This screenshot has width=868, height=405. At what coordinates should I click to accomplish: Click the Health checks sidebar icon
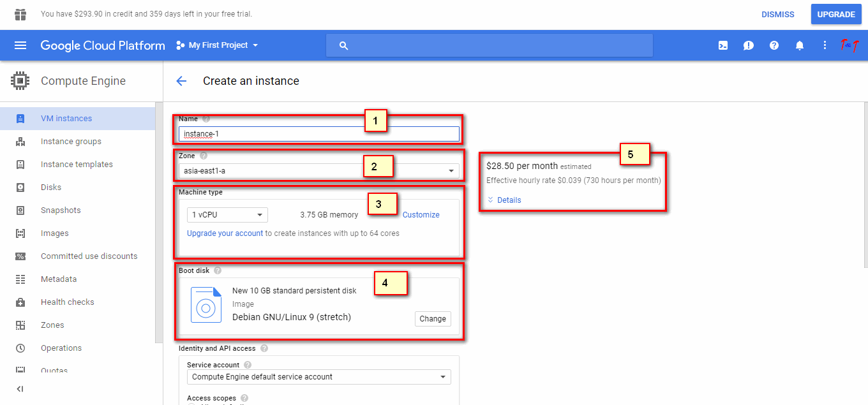(20, 302)
